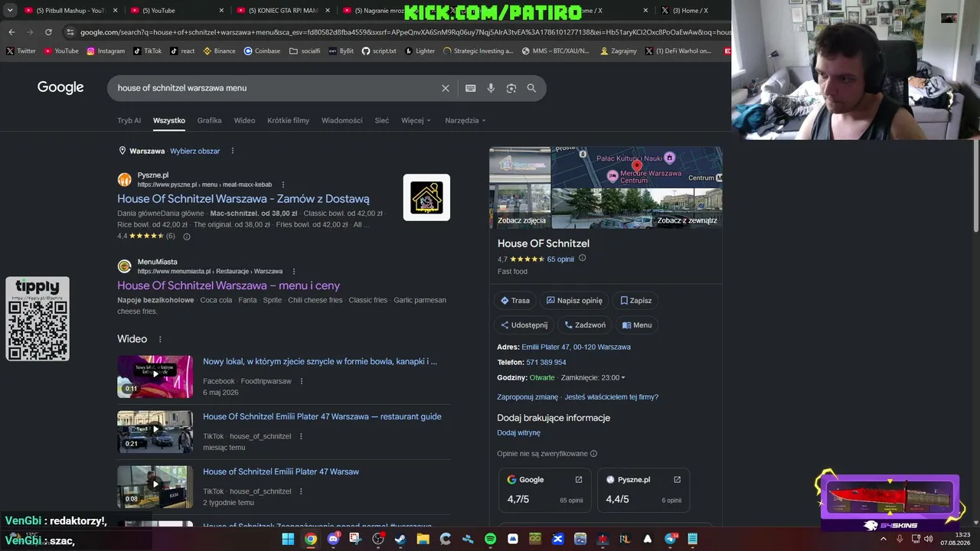Open the Pyszne.pl House Of Schnitzel result

pos(243,199)
